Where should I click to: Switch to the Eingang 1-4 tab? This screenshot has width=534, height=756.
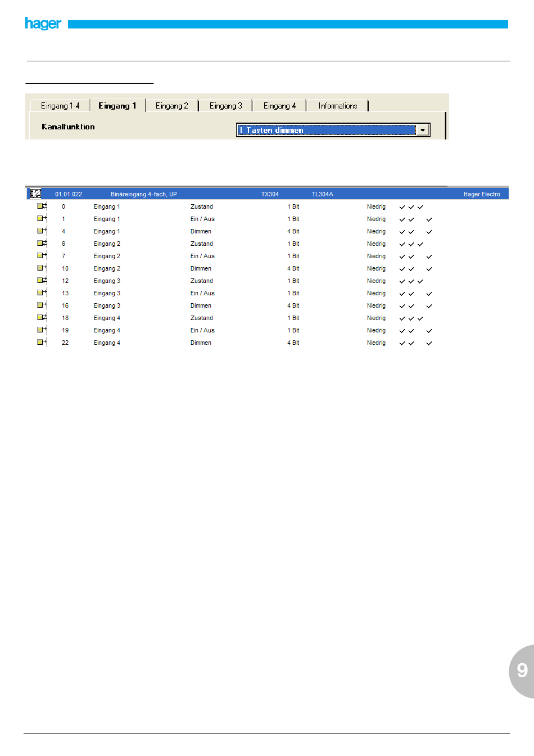(x=60, y=106)
